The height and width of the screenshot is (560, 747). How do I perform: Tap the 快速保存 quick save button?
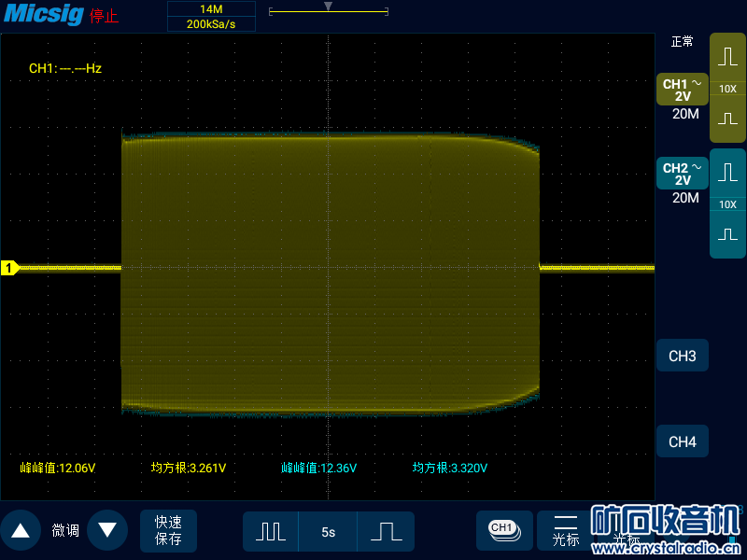coord(168,530)
